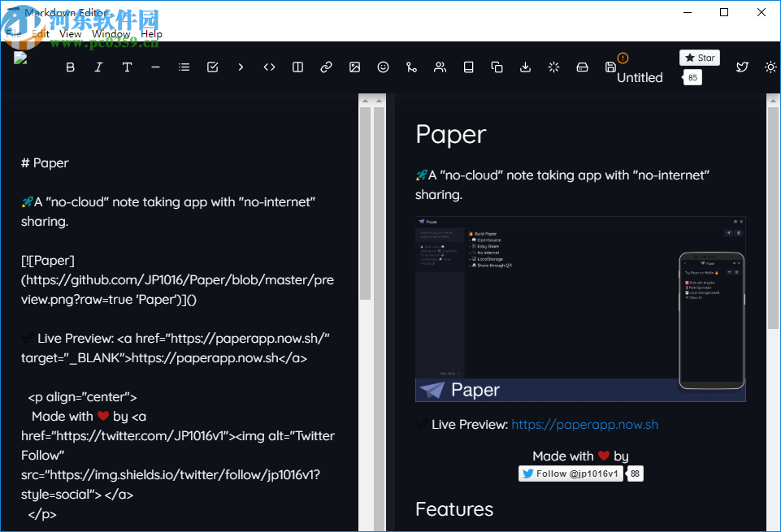Image resolution: width=781 pixels, height=532 pixels.
Task: Download the current document
Action: [x=525, y=67]
